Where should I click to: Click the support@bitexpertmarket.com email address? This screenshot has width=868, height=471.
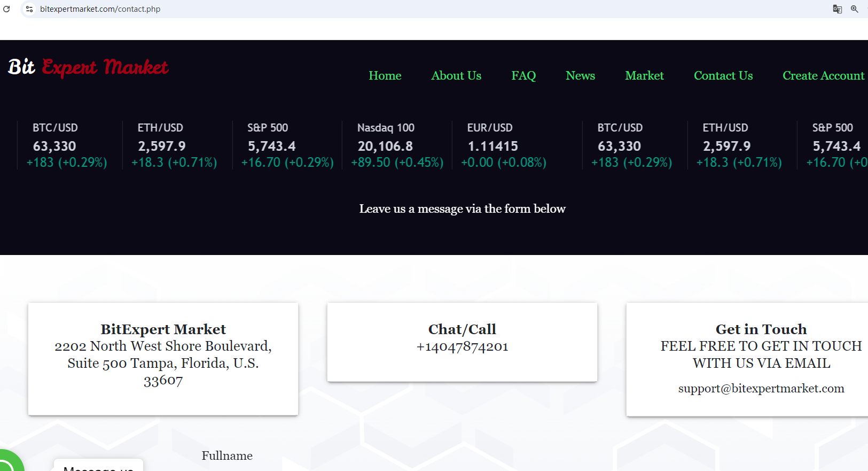[761, 389]
